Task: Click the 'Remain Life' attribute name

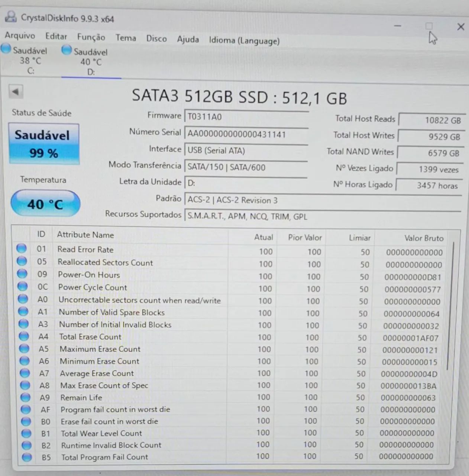Action: [x=81, y=398]
